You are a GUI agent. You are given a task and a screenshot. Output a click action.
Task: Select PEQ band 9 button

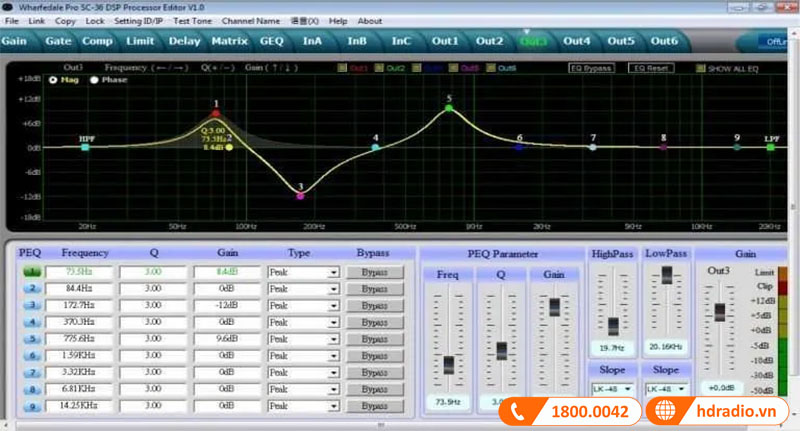point(31,407)
